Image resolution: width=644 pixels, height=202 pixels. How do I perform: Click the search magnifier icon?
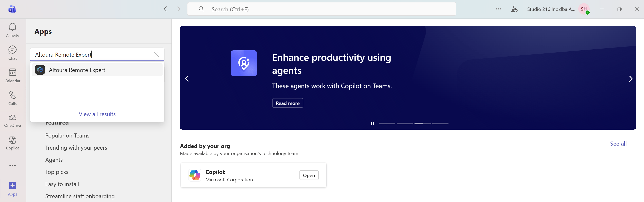201,9
